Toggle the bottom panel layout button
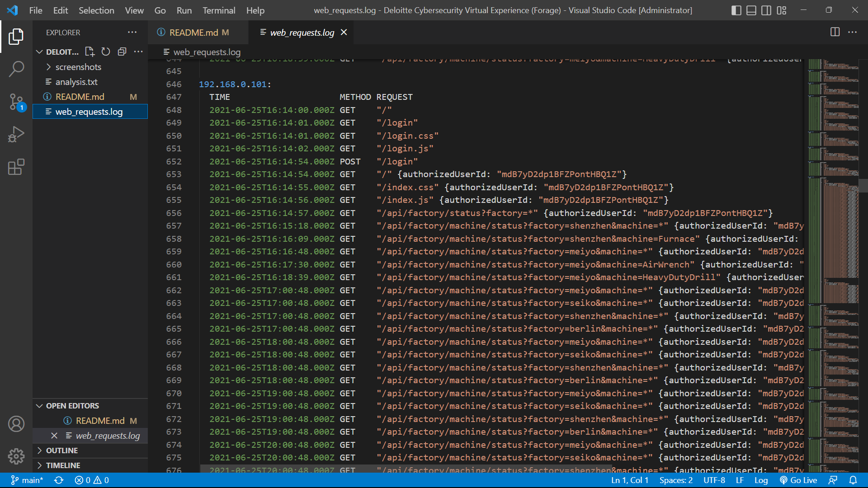This screenshot has width=868, height=488. click(x=751, y=10)
